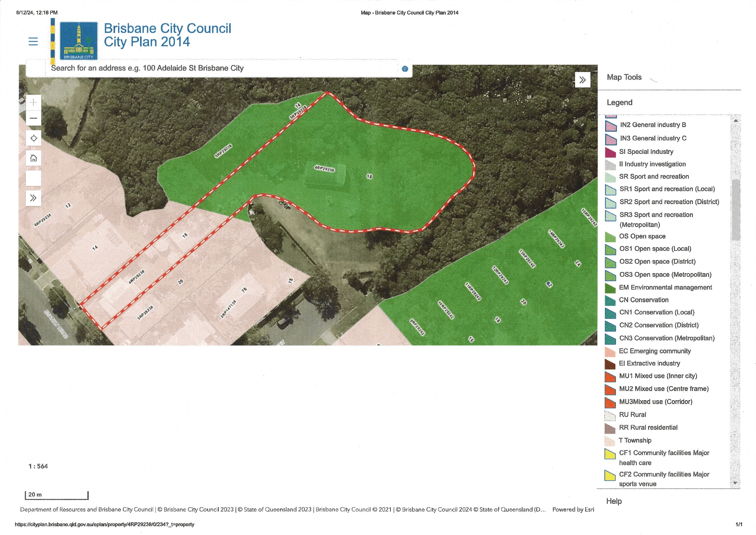Image resolution: width=756 pixels, height=535 pixels.
Task: Click the SR Sport and recreation swatch
Action: [610, 177]
